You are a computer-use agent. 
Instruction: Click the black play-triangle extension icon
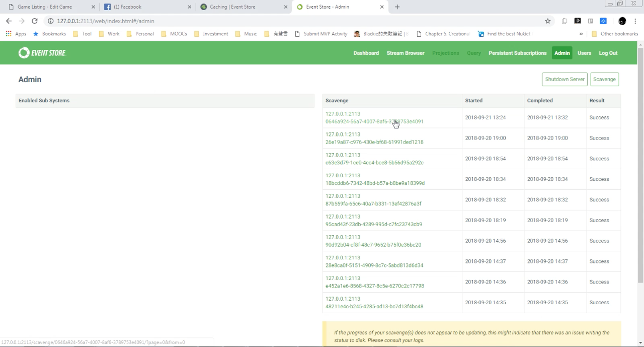point(578,21)
